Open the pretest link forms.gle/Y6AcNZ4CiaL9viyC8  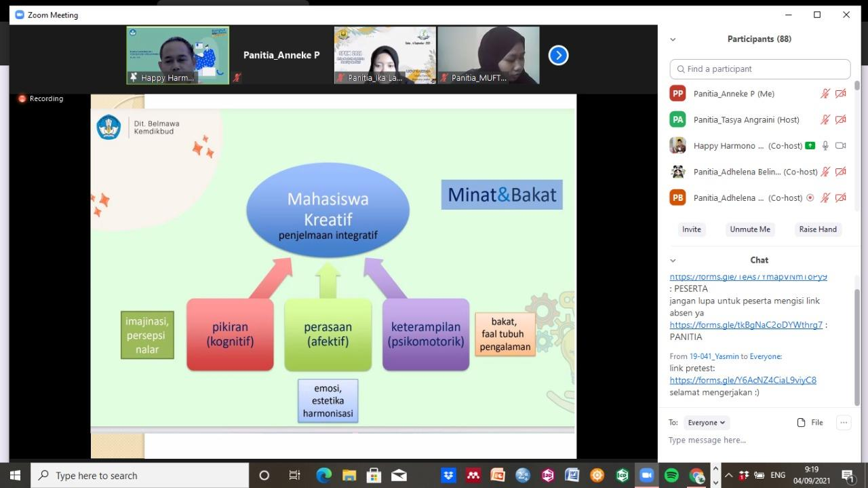point(743,380)
